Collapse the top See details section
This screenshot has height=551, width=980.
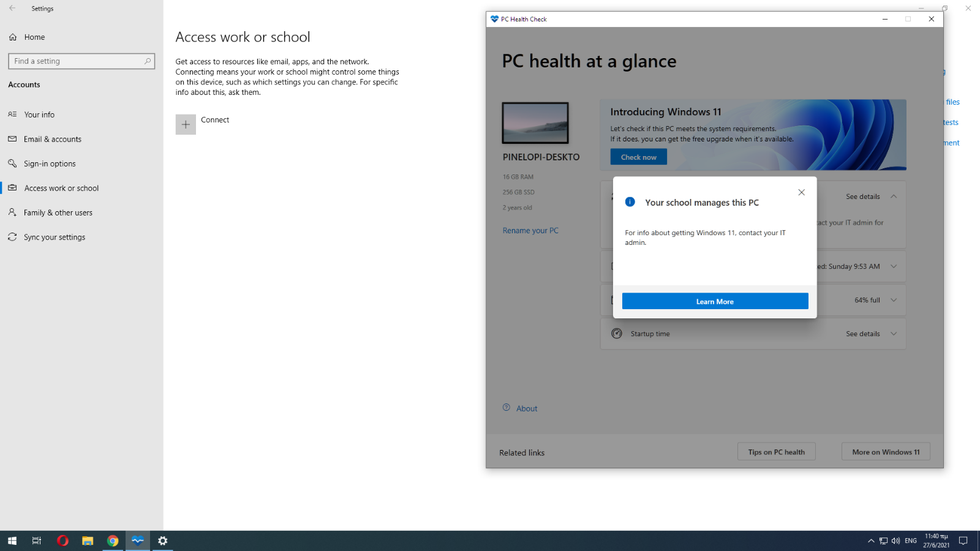tap(894, 197)
